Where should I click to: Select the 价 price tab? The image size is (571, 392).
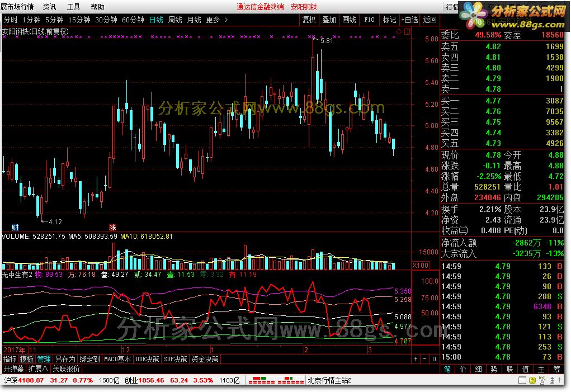[463, 369]
